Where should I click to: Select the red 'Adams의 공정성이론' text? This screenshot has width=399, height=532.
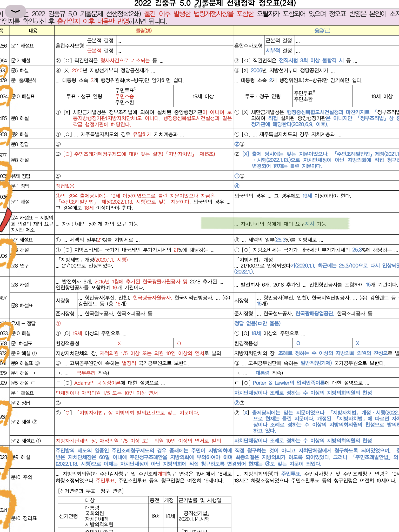click(x=97, y=383)
